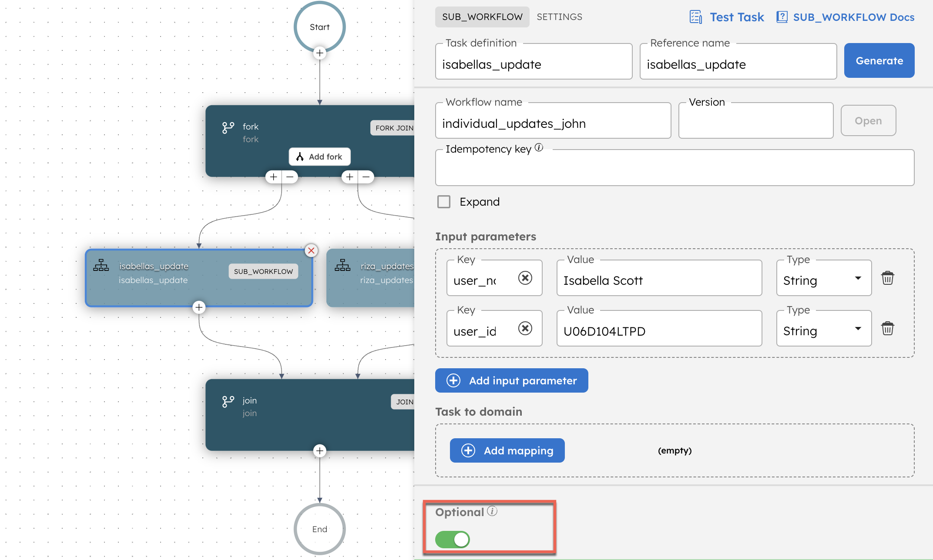Click the Reference name input field
Viewport: 933px width, 560px height.
(738, 61)
